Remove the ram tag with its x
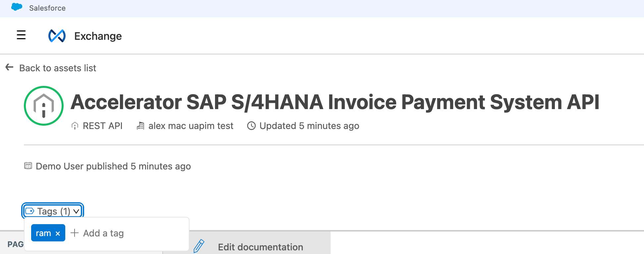This screenshot has height=254, width=644. click(58, 233)
